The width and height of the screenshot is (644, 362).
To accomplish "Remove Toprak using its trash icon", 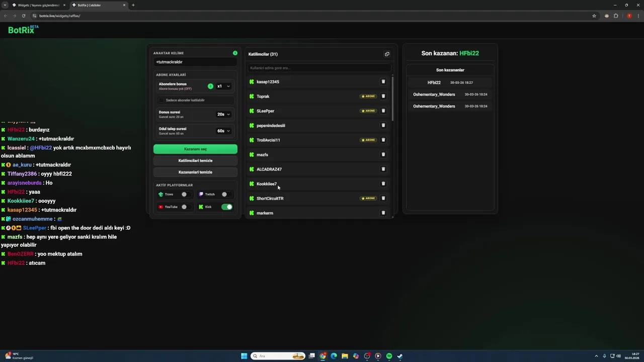I will [383, 96].
